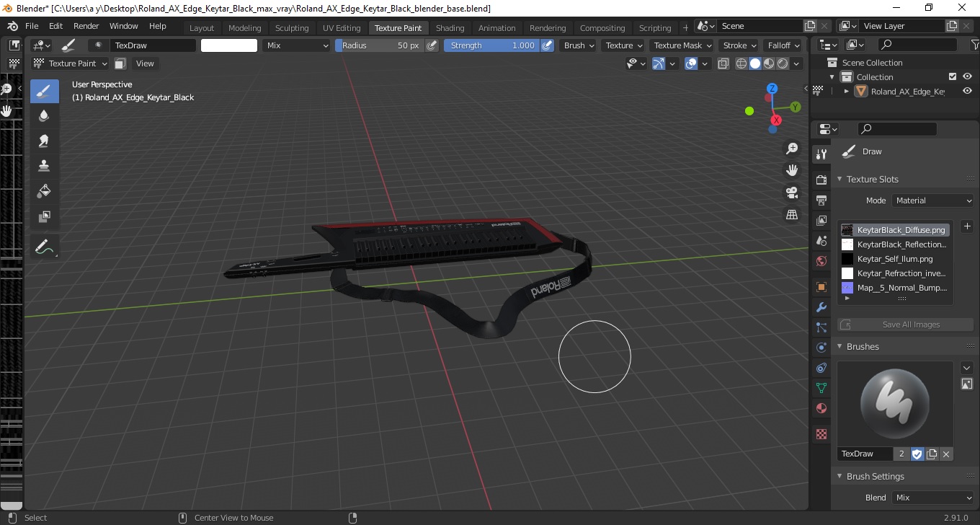Open Scene properties tab

pyautogui.click(x=821, y=241)
